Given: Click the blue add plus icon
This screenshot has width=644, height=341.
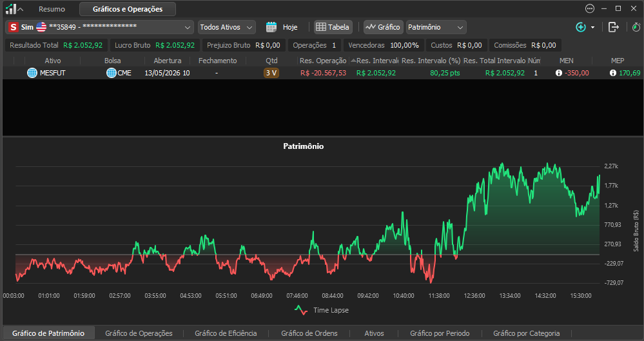Looking at the screenshot, I should [x=581, y=27].
